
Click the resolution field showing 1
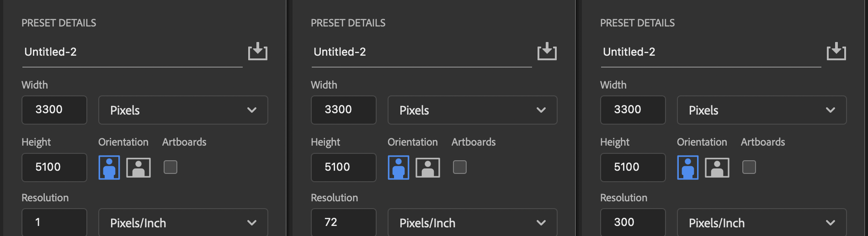coord(54,222)
